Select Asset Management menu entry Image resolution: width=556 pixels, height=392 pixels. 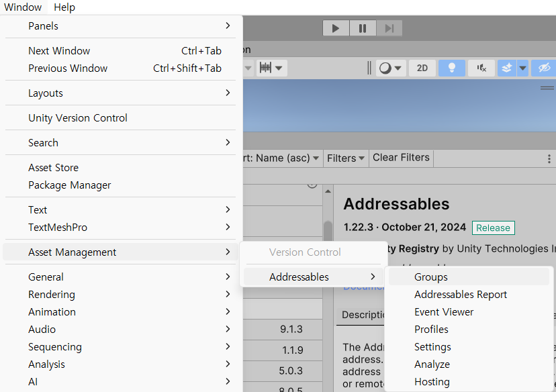(121, 252)
